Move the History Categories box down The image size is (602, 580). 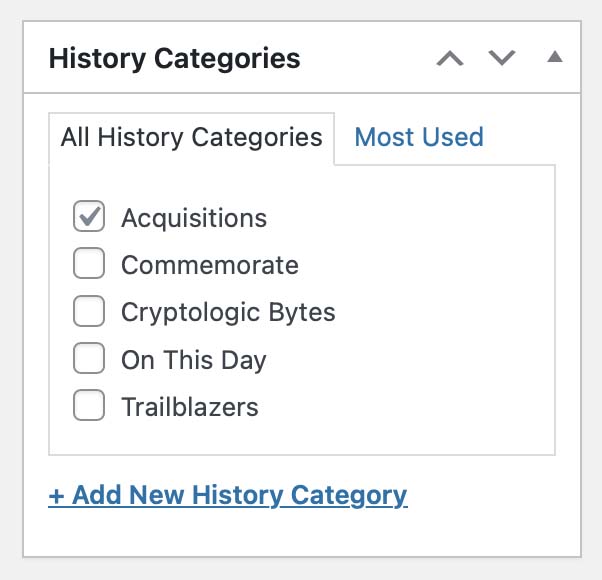click(x=502, y=58)
